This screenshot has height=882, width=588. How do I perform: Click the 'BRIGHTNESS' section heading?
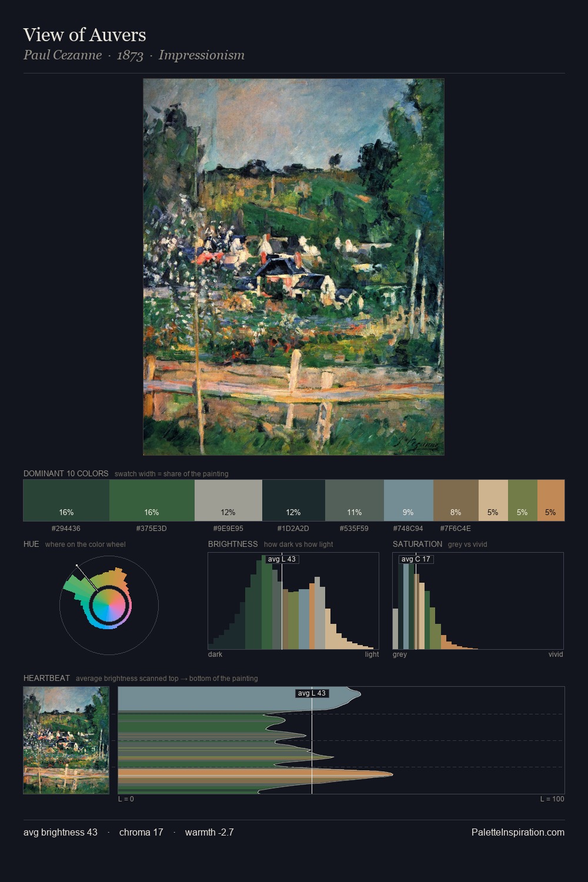(233, 544)
